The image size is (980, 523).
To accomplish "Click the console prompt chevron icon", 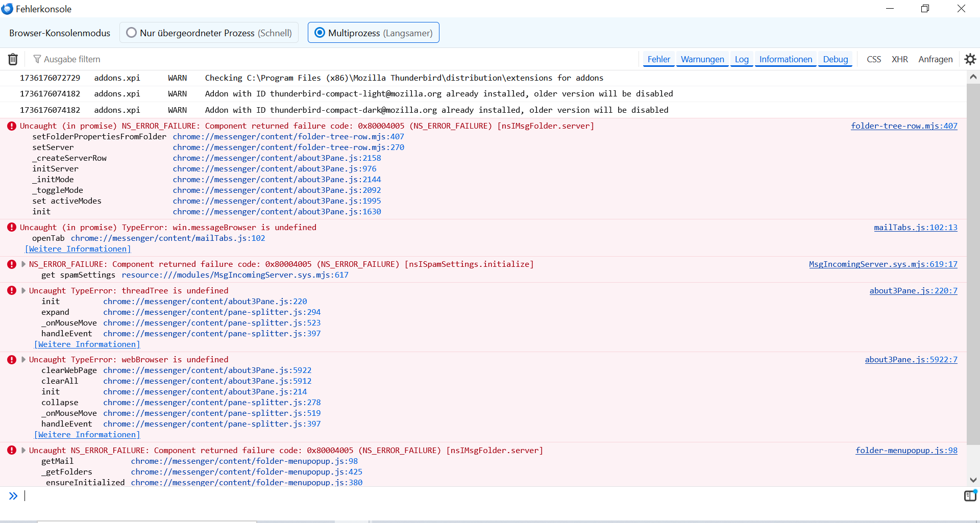I will pos(13,495).
